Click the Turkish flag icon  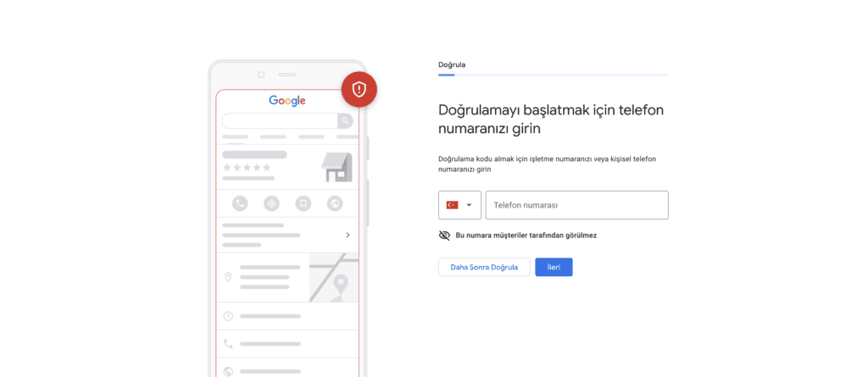pos(453,205)
